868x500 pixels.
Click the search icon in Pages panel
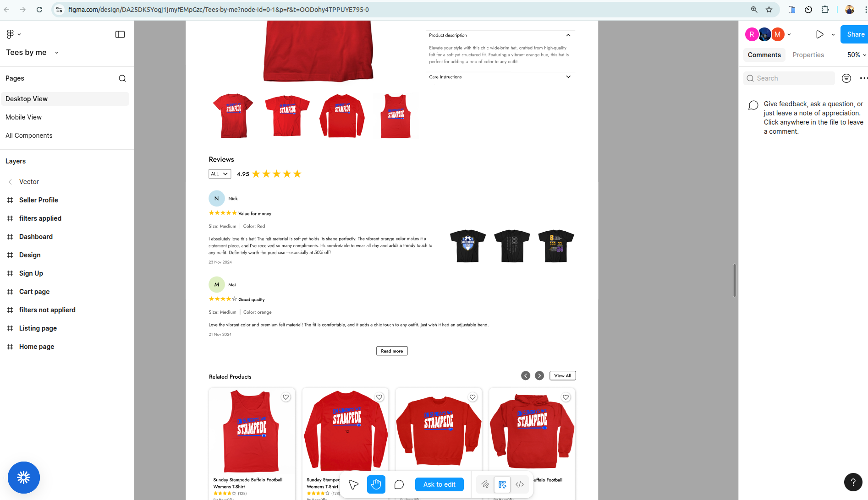click(x=122, y=78)
